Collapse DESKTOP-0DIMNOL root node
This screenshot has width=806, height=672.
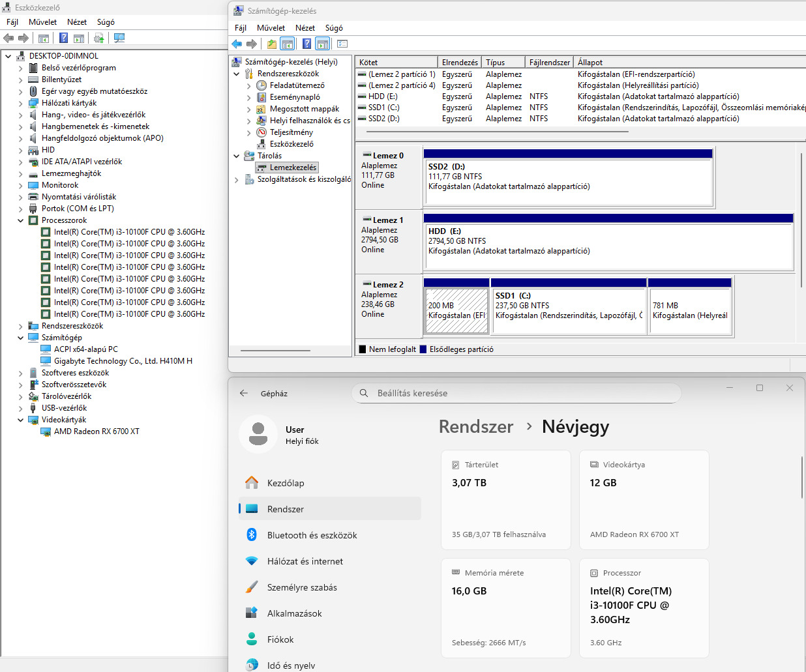[x=8, y=56]
